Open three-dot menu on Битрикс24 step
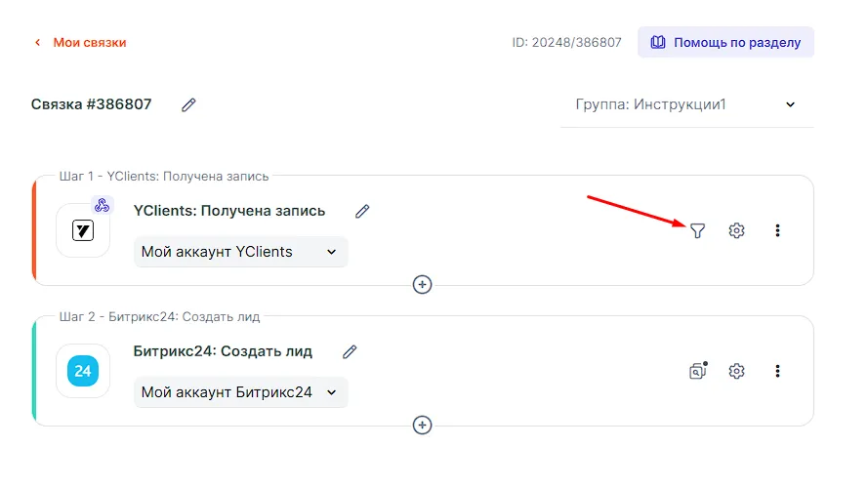Viewport: 868px width, 488px height. [777, 371]
